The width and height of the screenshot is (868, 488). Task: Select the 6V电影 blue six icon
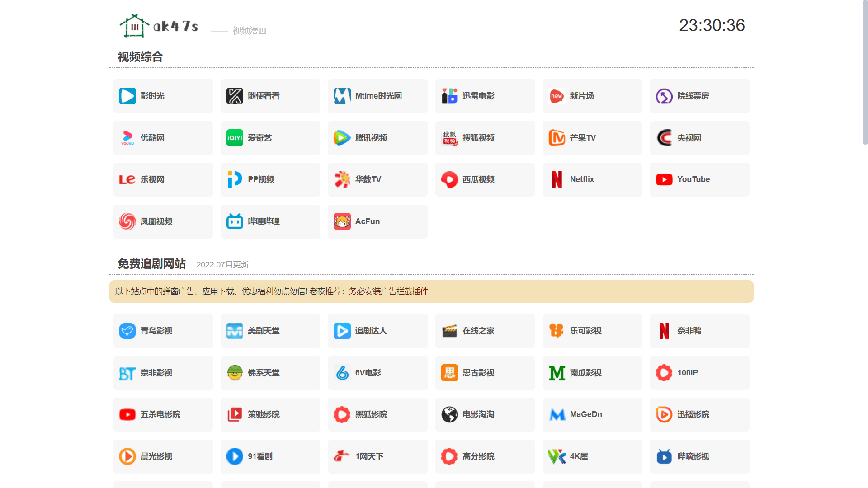342,373
